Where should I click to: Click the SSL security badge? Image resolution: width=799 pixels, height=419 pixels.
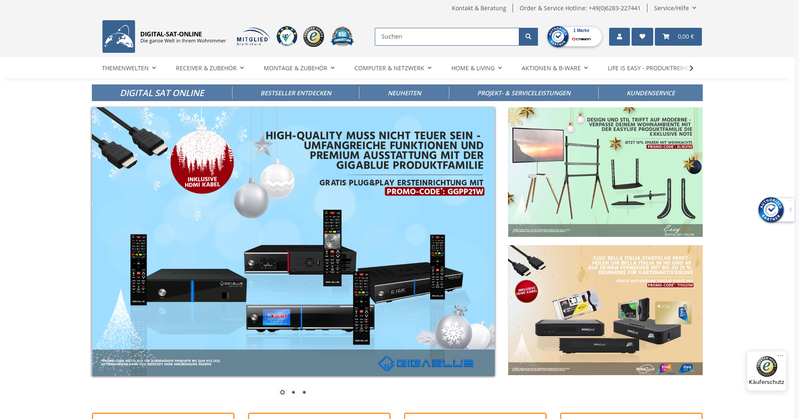(342, 37)
